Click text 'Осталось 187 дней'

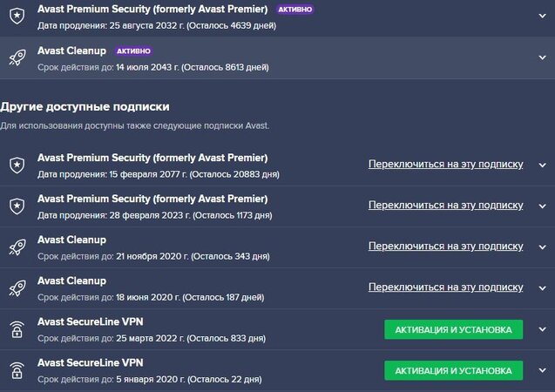pos(223,298)
